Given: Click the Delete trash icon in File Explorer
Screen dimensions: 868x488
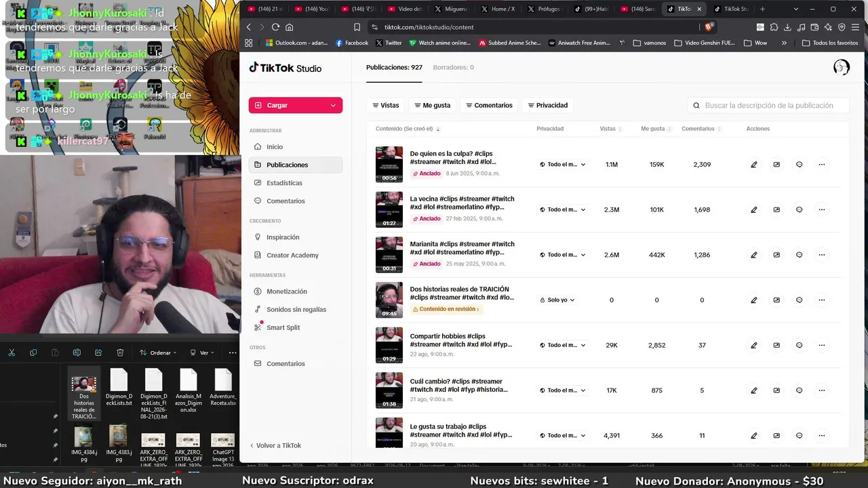Looking at the screenshot, I should tap(120, 352).
